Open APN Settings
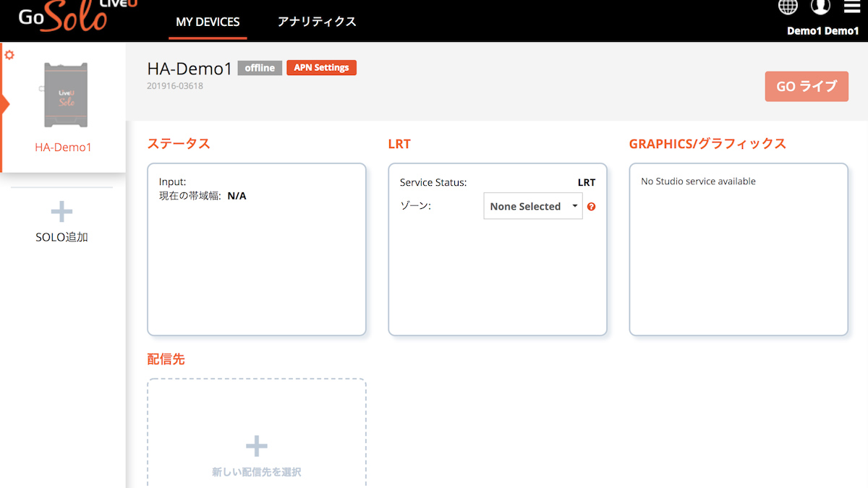 321,68
